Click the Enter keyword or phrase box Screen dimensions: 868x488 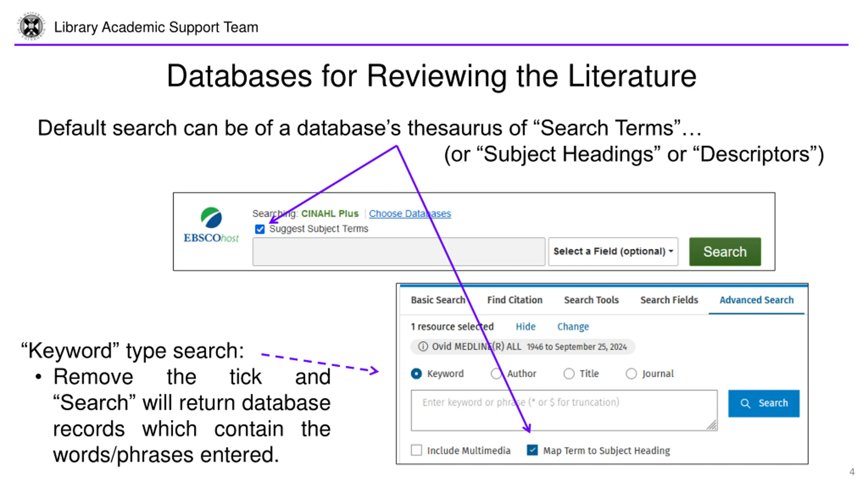point(564,410)
